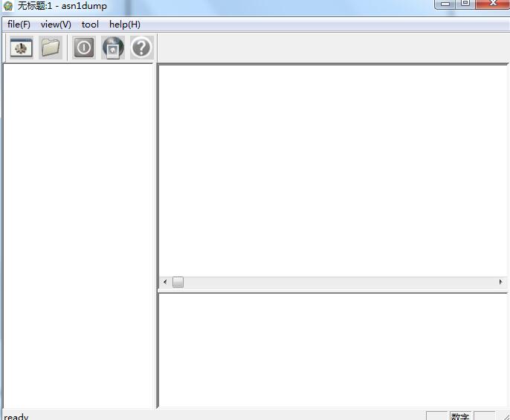Open the help(H) menu
510x420 pixels.
[125, 25]
